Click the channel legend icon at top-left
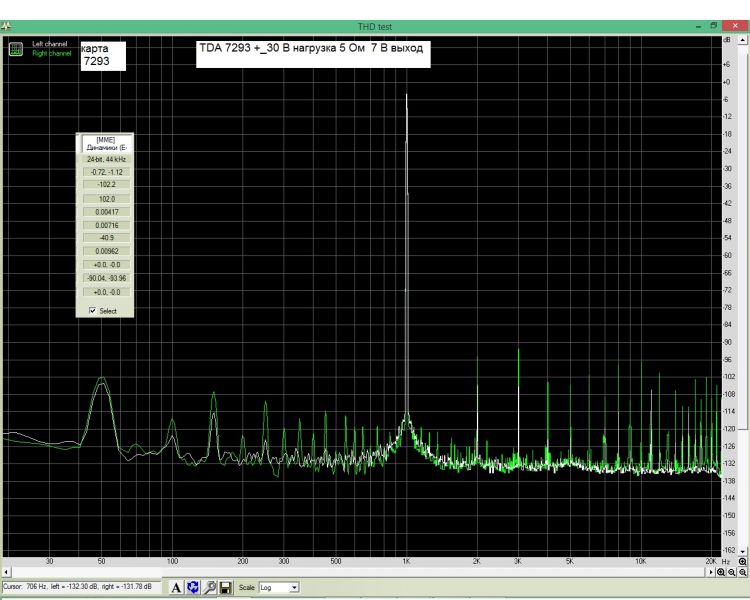 click(17, 48)
